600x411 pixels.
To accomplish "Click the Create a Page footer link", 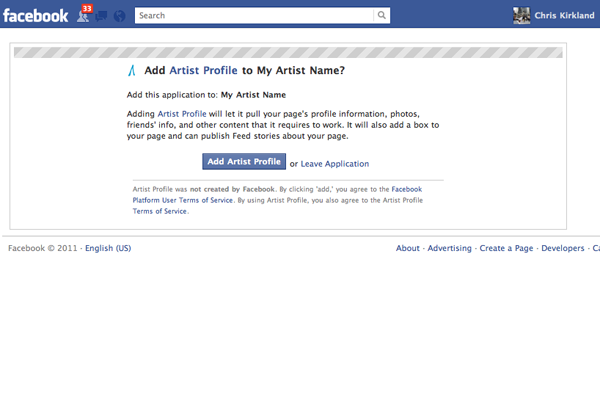I will point(507,248).
